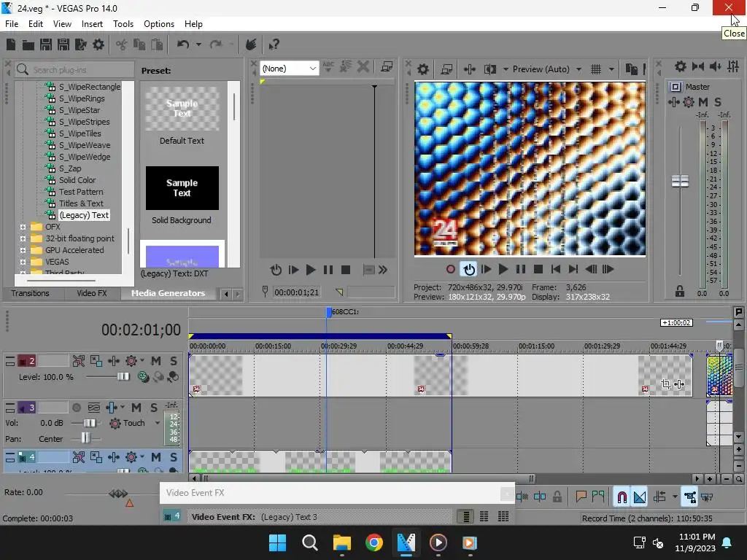
Task: Open the Undo history dropdown arrow
Action: click(198, 44)
